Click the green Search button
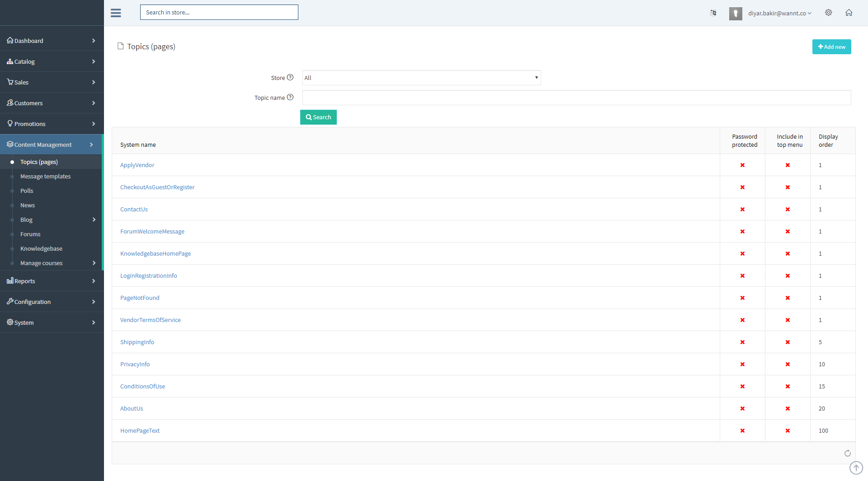This screenshot has height=481, width=868. tap(318, 117)
